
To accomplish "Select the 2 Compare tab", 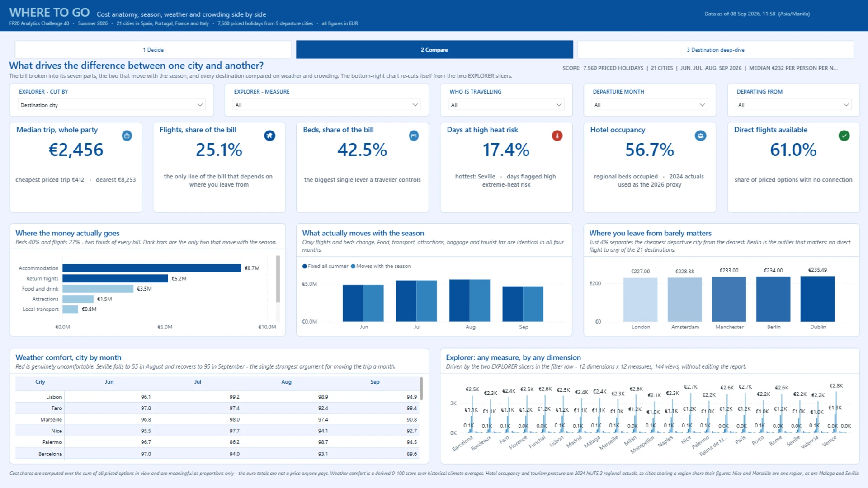I will point(434,50).
